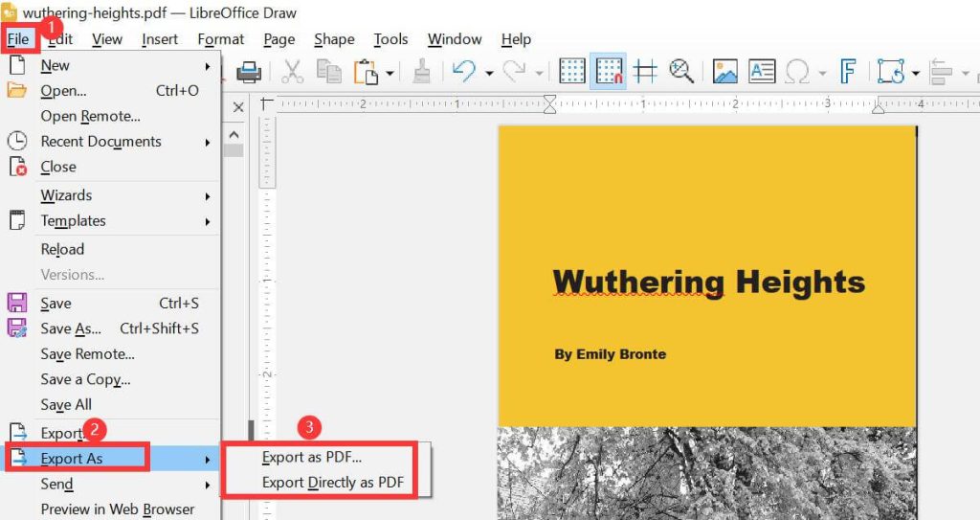Open the Window menu
The height and width of the screenshot is (520, 980).
tap(455, 39)
